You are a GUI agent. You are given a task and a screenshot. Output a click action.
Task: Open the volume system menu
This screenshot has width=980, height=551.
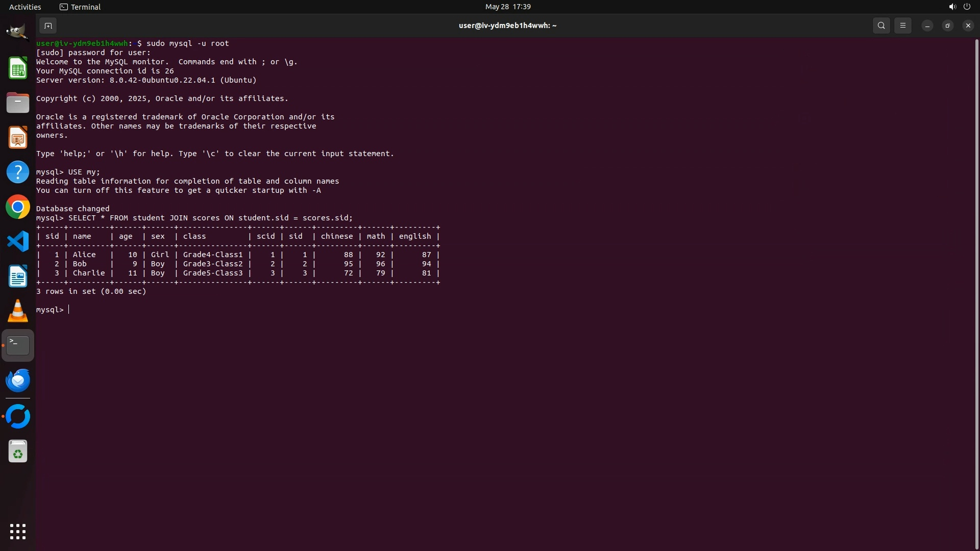click(952, 7)
